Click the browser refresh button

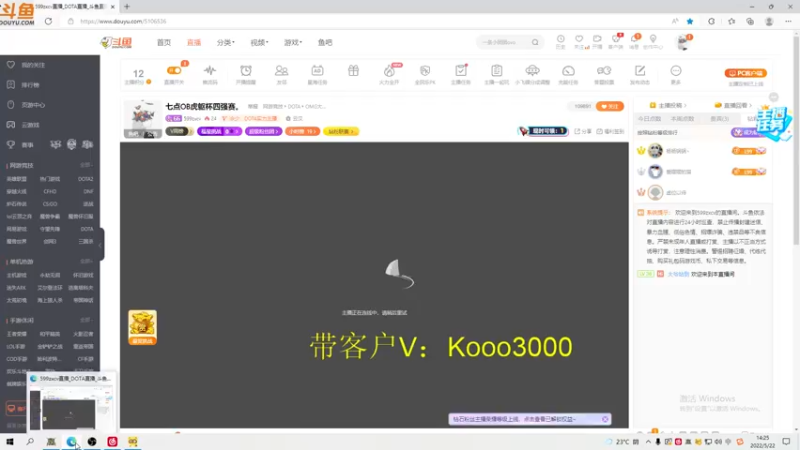(48, 21)
